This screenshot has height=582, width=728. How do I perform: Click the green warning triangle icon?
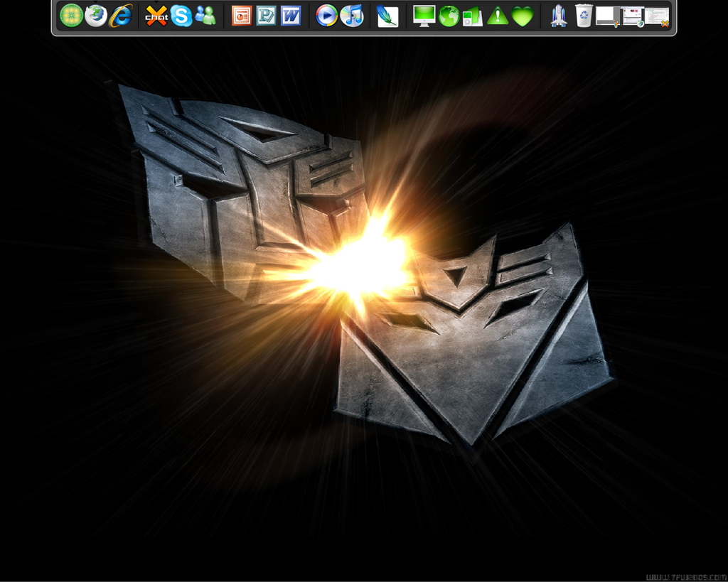coord(498,16)
